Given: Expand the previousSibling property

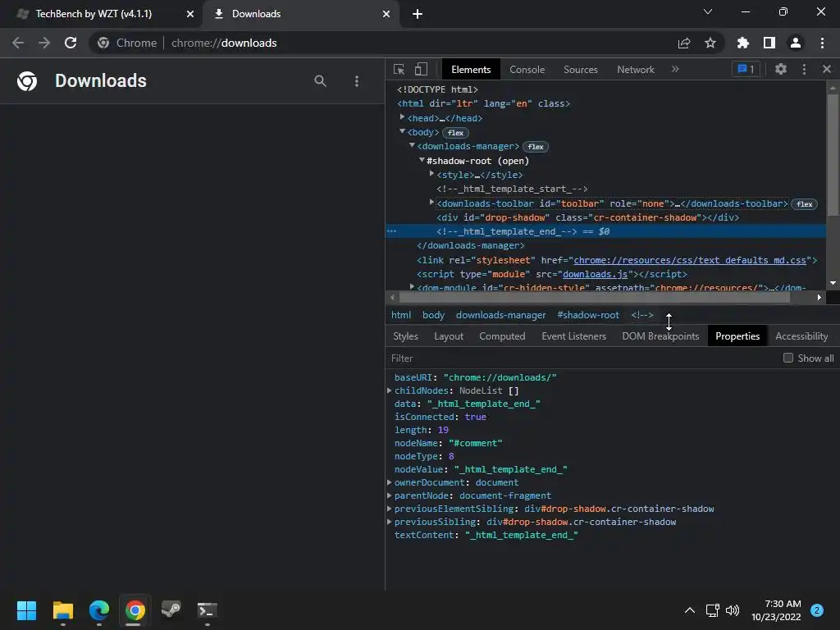Looking at the screenshot, I should 390,522.
